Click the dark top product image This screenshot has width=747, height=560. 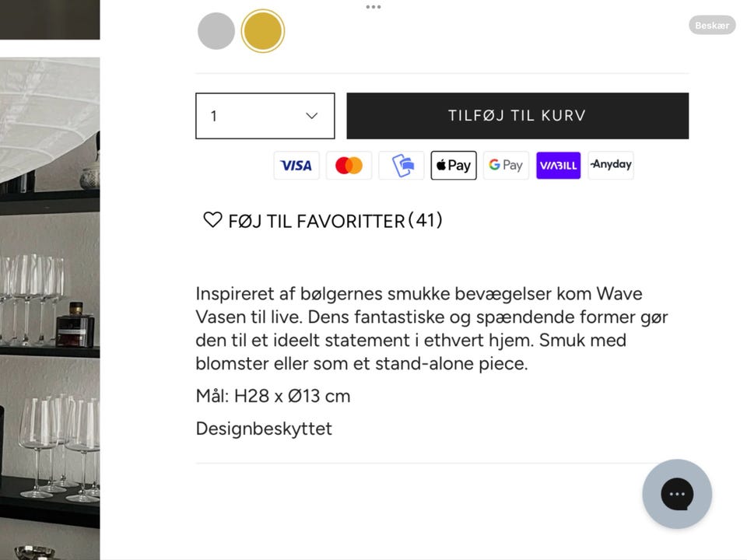(50, 19)
